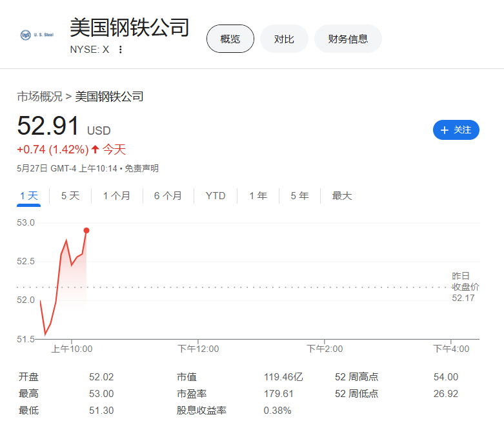The image size is (504, 428).
Task: Select the 6 个月 chart range
Action: point(168,196)
